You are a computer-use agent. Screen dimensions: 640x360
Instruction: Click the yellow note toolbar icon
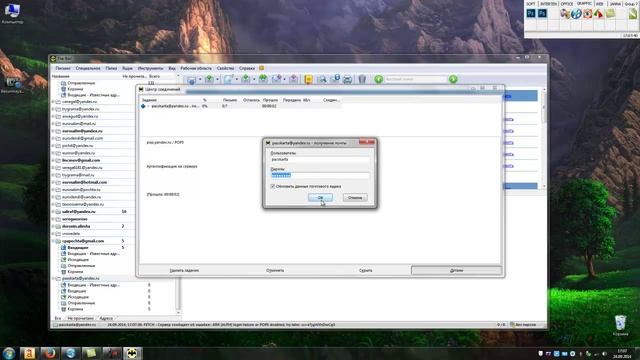309,79
